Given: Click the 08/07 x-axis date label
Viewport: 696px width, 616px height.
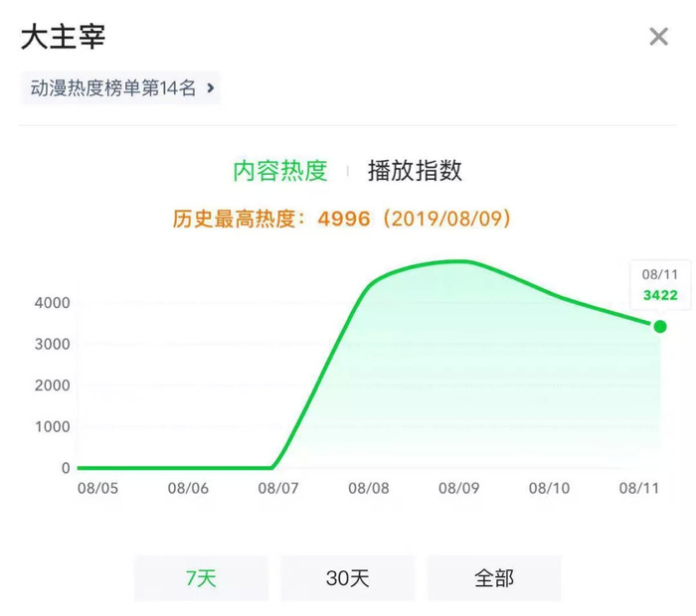Looking at the screenshot, I should pos(277,489).
